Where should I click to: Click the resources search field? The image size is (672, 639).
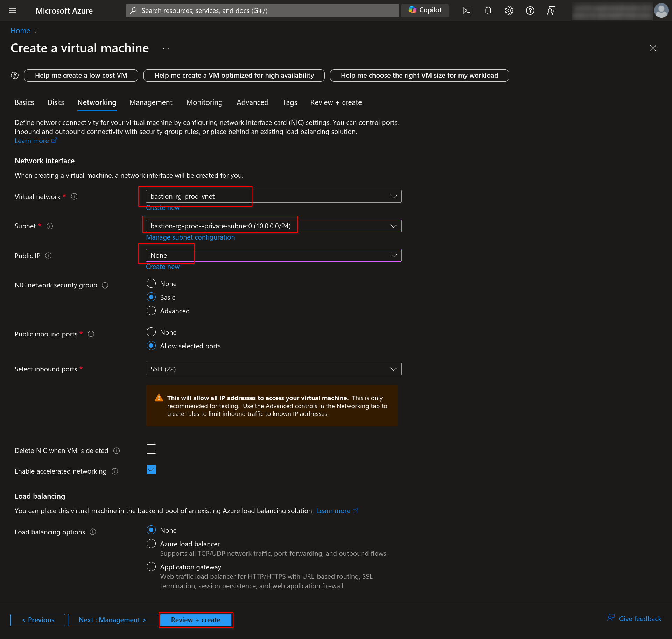[262, 10]
